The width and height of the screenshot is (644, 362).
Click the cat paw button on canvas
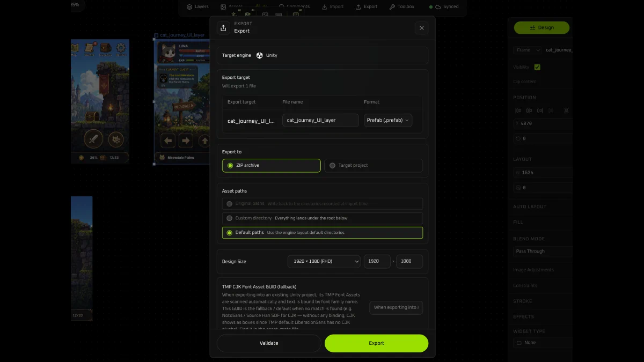click(116, 139)
